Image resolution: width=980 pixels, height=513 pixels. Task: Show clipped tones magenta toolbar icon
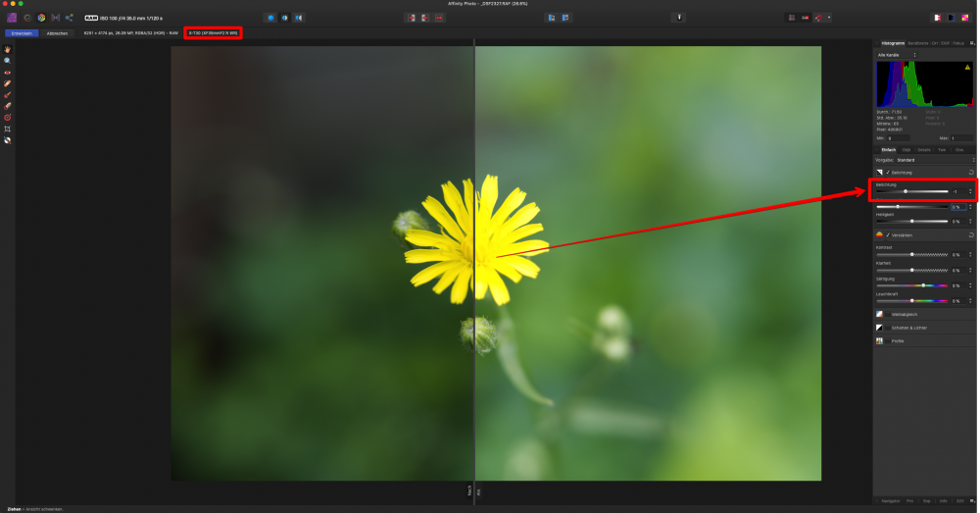click(x=964, y=18)
